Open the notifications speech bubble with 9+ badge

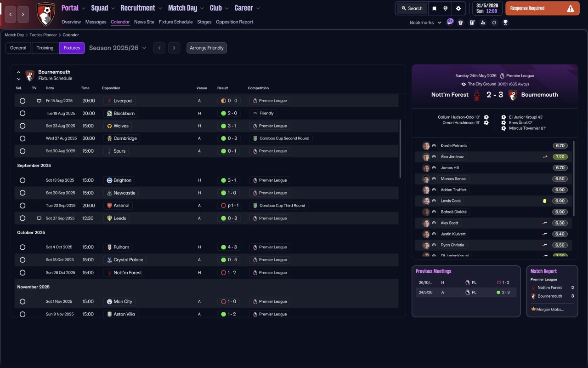[x=450, y=22]
